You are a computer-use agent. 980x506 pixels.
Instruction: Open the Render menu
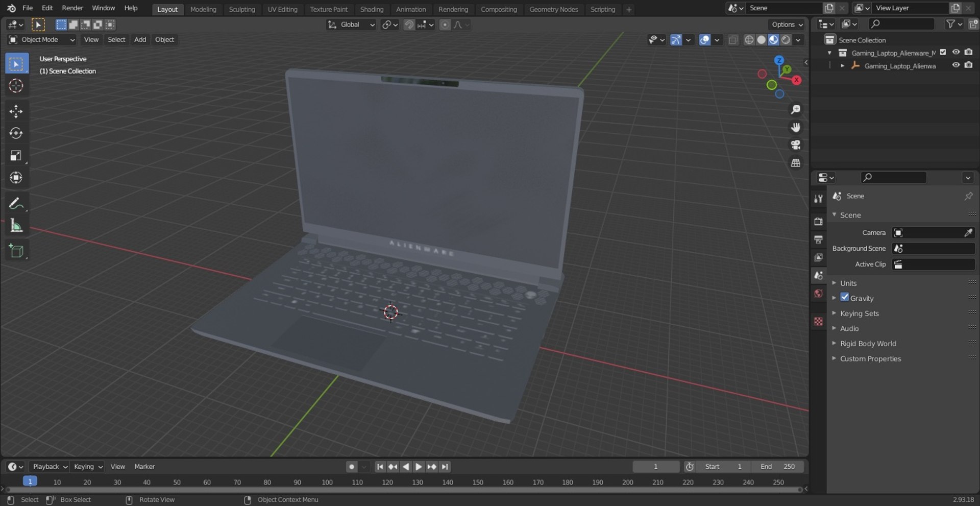point(72,8)
